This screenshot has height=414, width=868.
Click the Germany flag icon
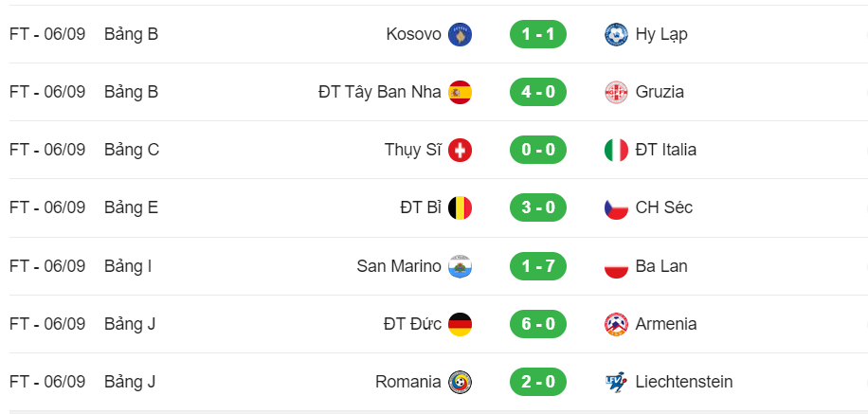pyautogui.click(x=460, y=324)
